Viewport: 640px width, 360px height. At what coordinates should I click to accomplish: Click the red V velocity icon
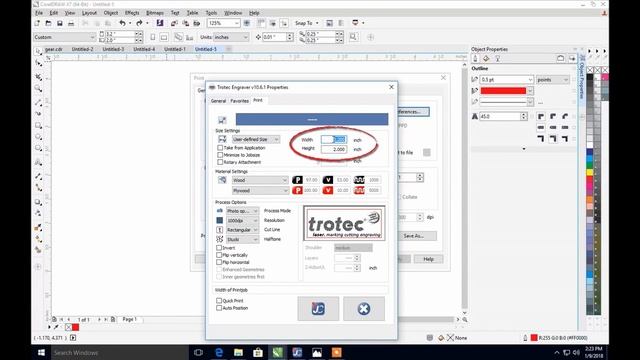click(x=328, y=190)
